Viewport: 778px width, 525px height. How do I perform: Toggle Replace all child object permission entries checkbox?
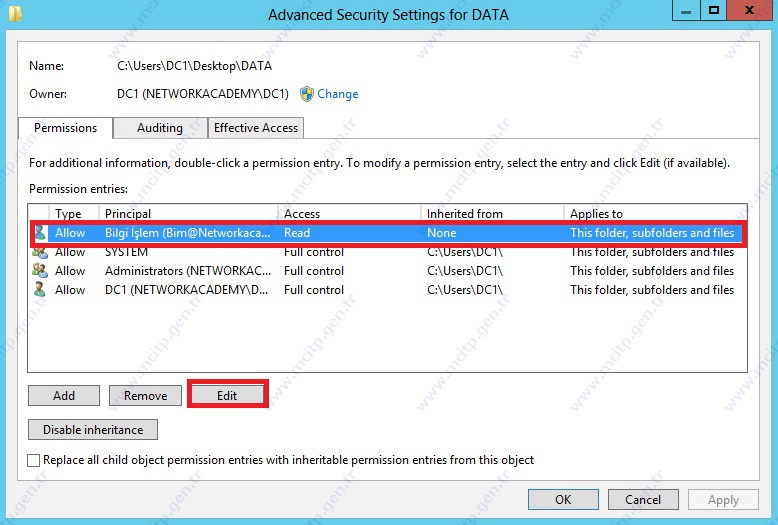click(34, 460)
